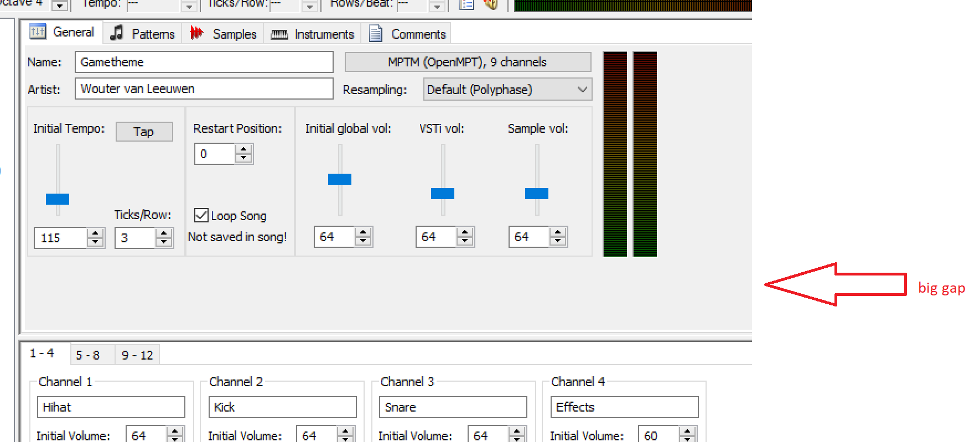Open the Octave 4 dropdown arrow
Image resolution: width=980 pixels, height=442 pixels.
pyautogui.click(x=60, y=5)
